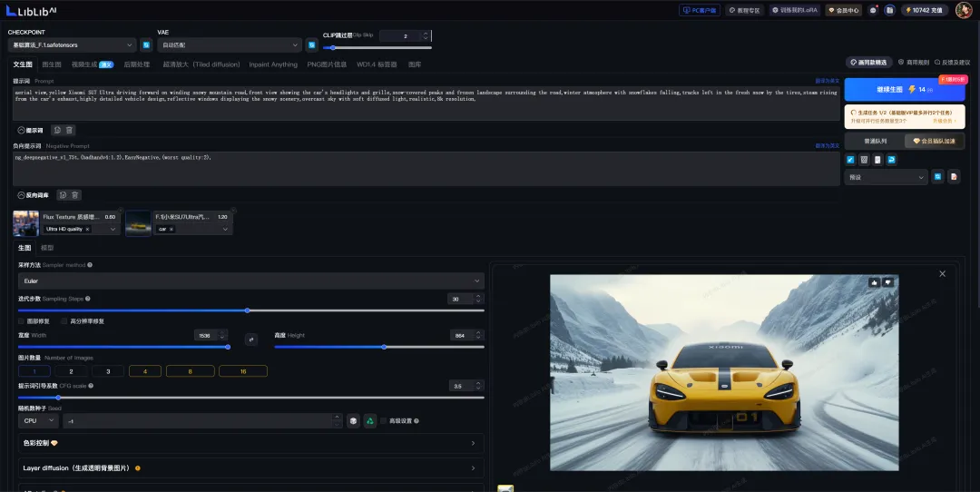Viewport: 980px width, 492px height.
Task: Enable the 面部修复 checkbox
Action: tap(21, 321)
